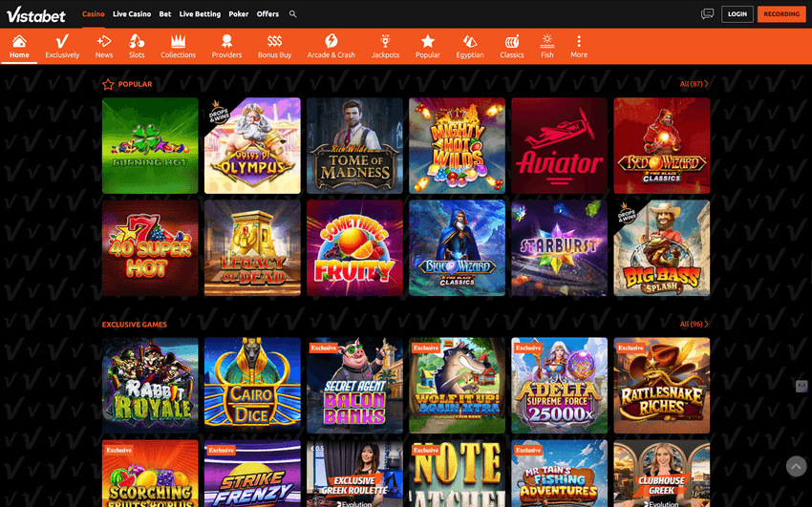
Task: Open the Strike Frenzy game
Action: click(x=252, y=474)
